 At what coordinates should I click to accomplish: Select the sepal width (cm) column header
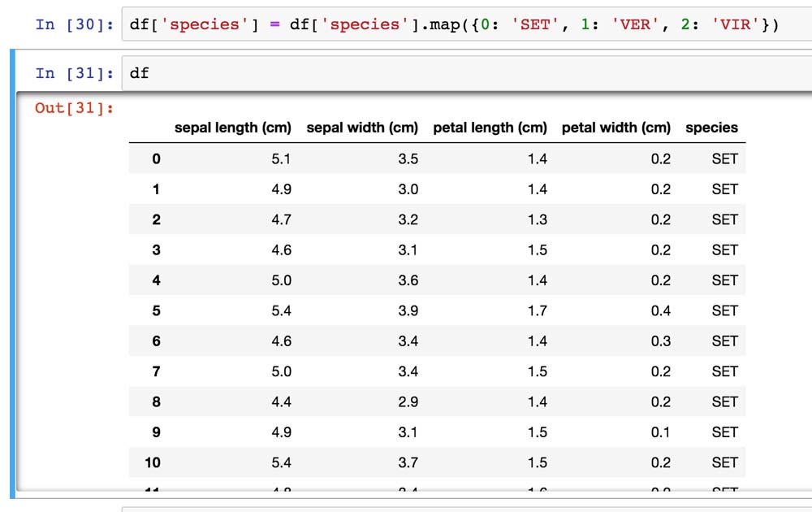pos(362,128)
